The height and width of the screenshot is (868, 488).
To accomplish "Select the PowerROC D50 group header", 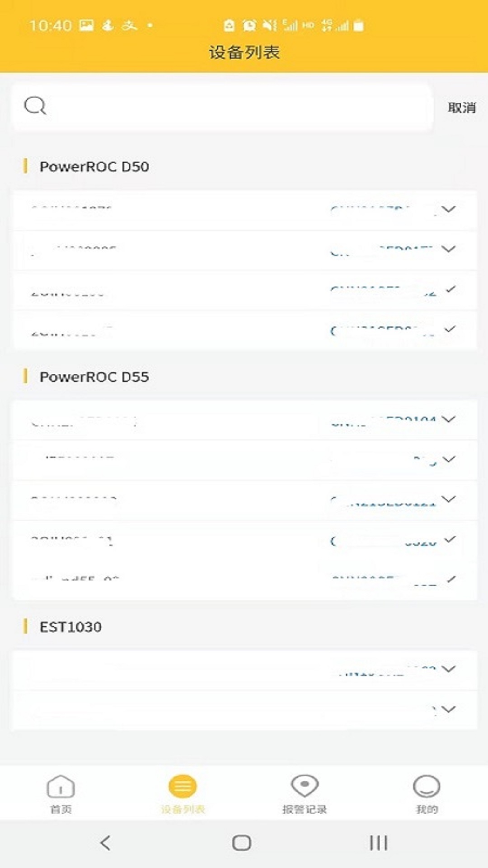I will [94, 166].
